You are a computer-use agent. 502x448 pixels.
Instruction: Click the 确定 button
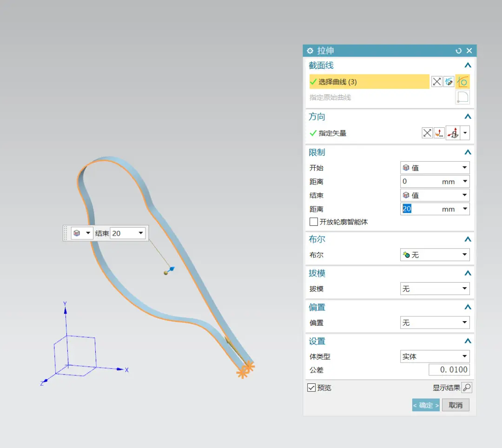pos(426,405)
